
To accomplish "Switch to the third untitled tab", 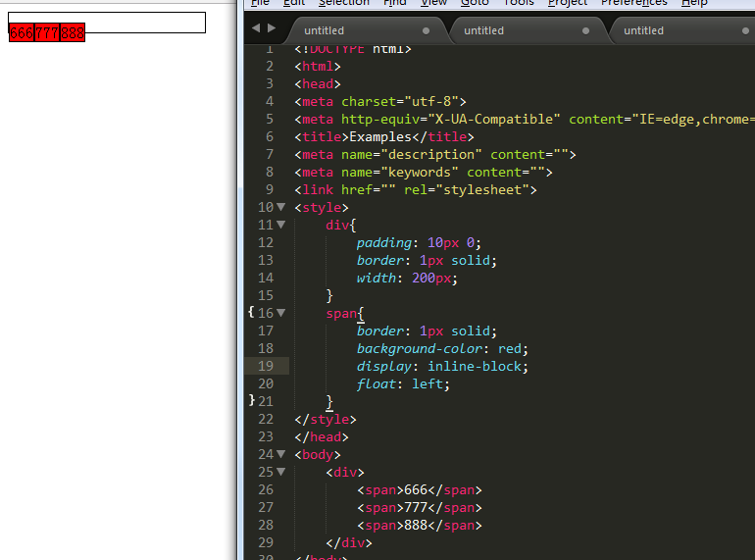I will point(644,30).
